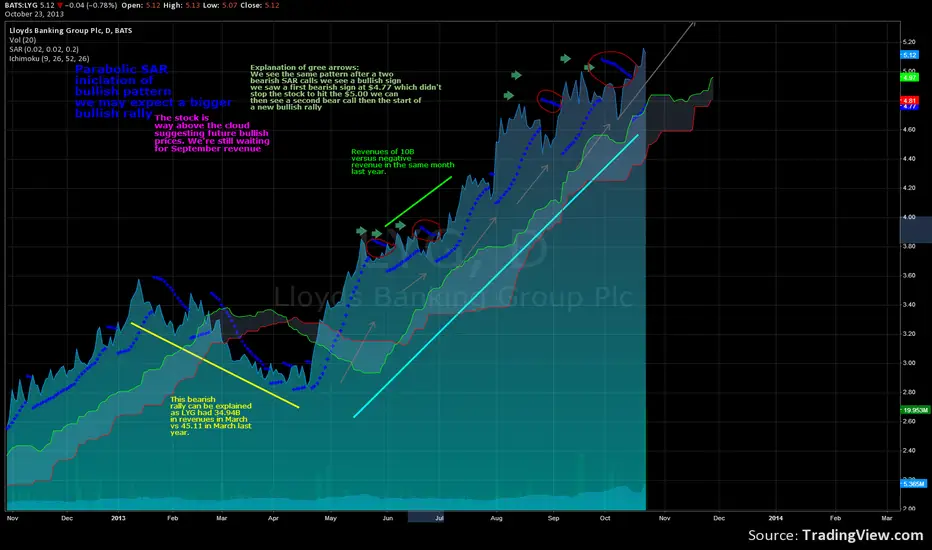Click the 2013 label on time axis

coord(118,518)
